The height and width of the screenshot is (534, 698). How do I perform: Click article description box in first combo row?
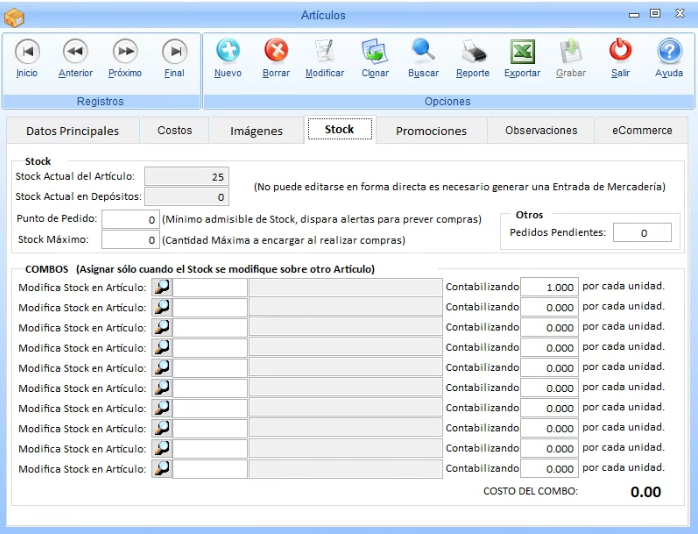click(346, 287)
